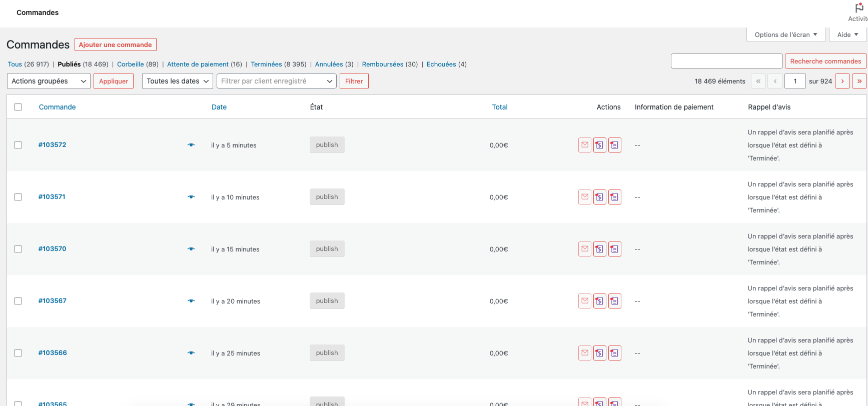Check the box for order #103566
Viewport: 868px width, 406px height.
18,353
